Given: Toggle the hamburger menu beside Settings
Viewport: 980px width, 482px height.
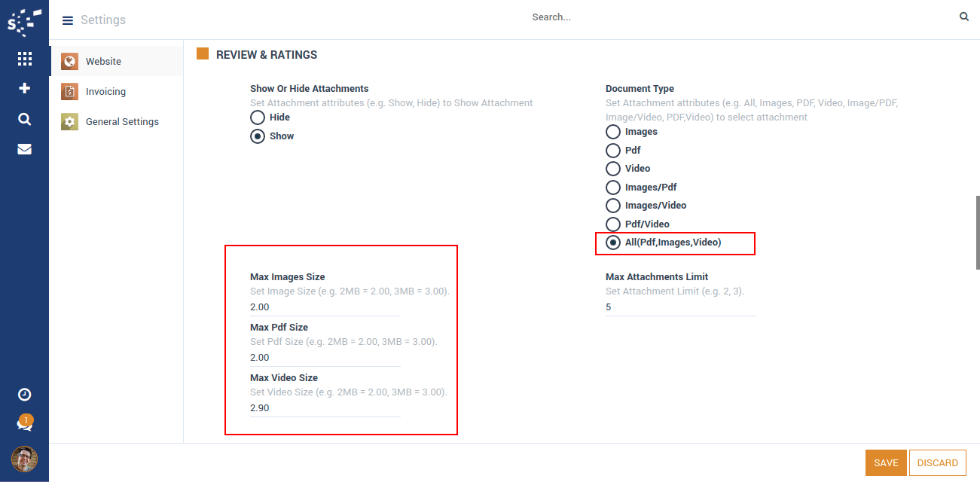Looking at the screenshot, I should click(68, 20).
